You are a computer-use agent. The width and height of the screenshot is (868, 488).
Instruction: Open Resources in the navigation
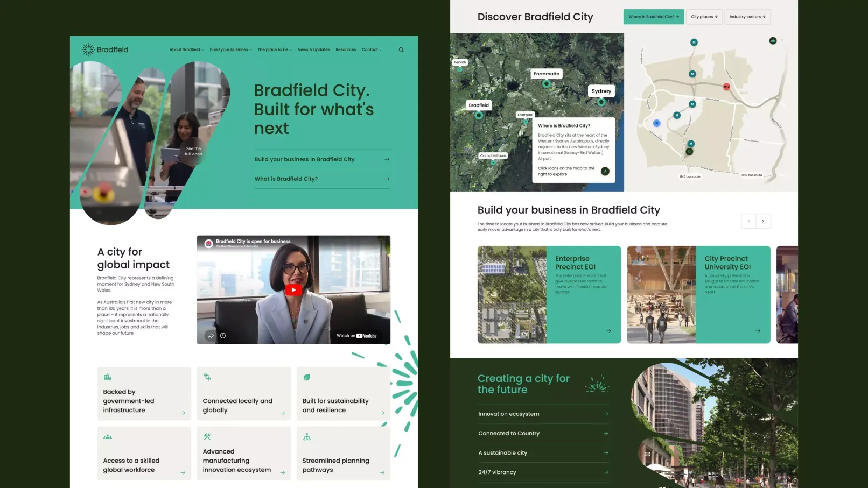[346, 49]
